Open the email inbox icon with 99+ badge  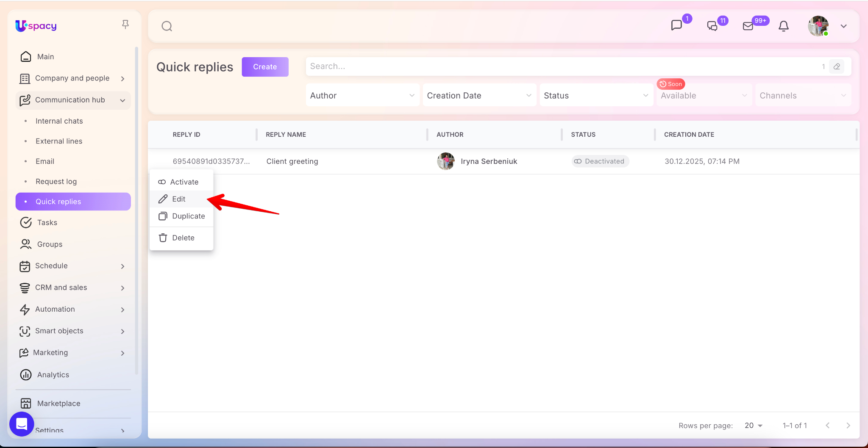pos(748,26)
